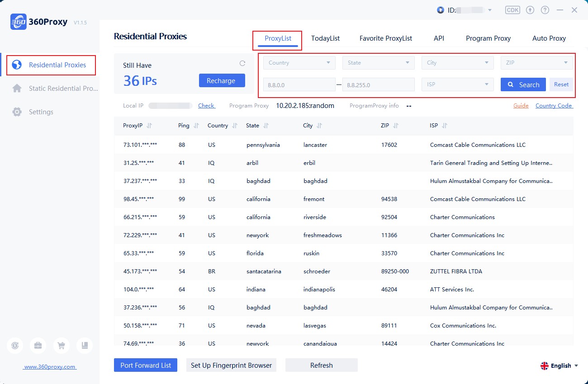Open the Program Proxy tab
This screenshot has height=384, width=588.
tap(488, 38)
